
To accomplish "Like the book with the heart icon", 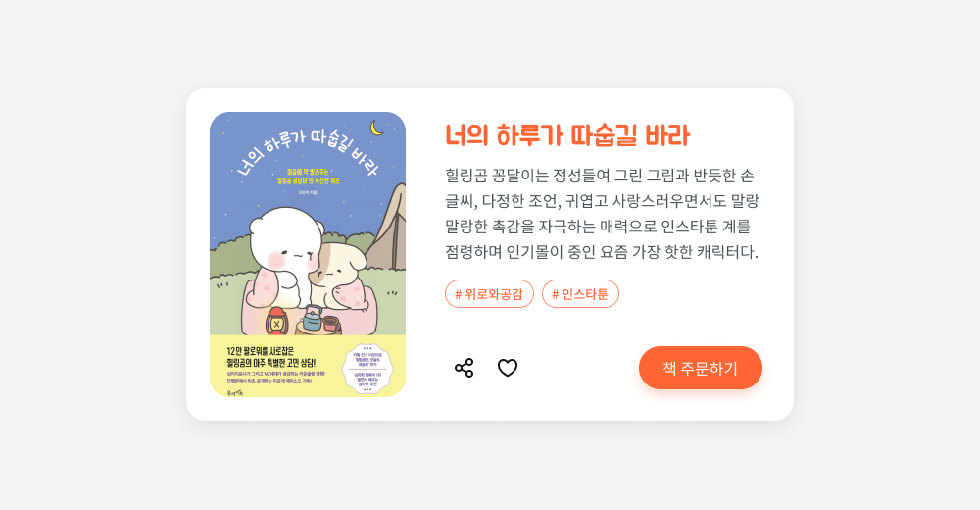I will tap(508, 368).
